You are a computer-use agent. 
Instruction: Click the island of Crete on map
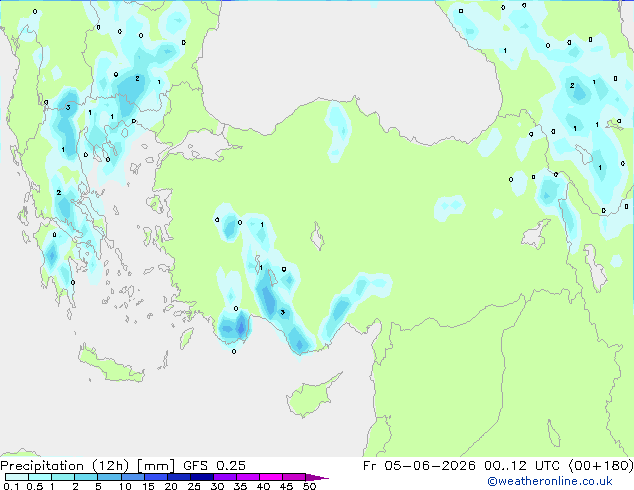click(x=111, y=366)
